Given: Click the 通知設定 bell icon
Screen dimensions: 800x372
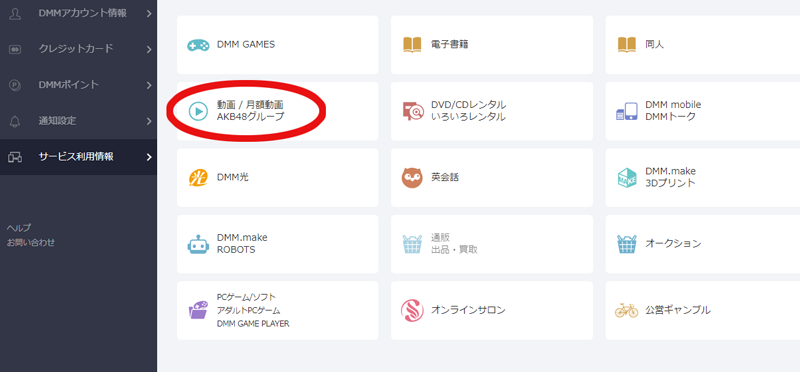Looking at the screenshot, I should [15, 121].
